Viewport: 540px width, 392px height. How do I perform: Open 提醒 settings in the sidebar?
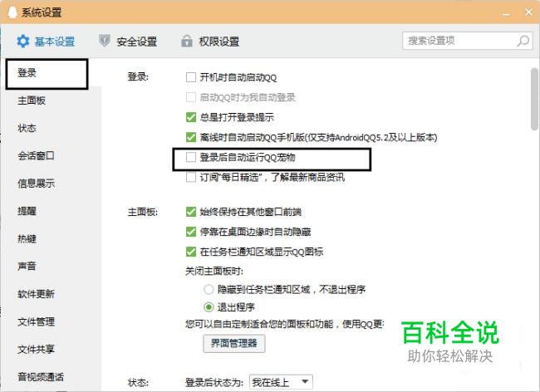pos(27,211)
